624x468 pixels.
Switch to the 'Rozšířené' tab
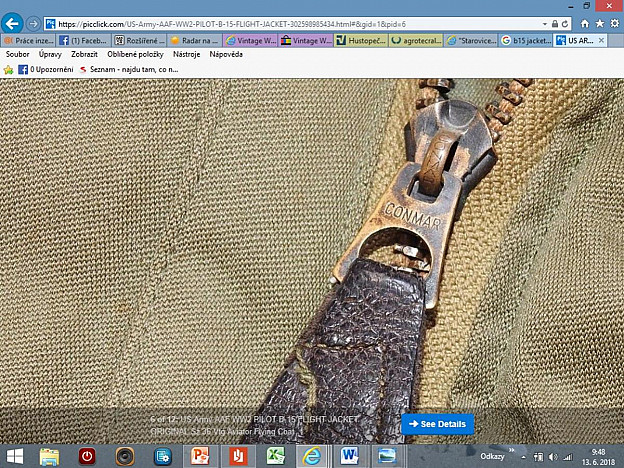pyautogui.click(x=139, y=41)
